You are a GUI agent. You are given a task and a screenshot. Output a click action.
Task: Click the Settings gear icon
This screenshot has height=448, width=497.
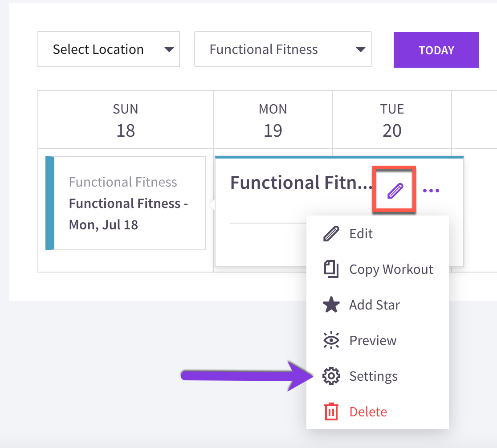[331, 376]
